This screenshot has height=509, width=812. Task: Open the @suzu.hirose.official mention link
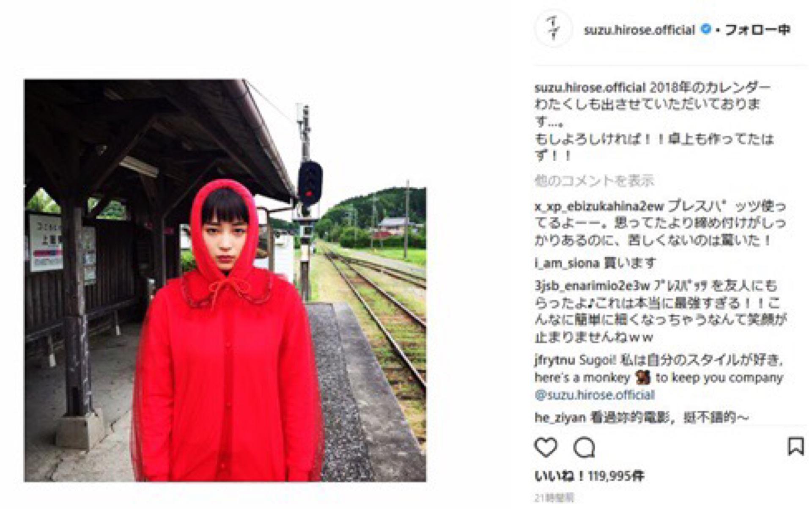(594, 395)
